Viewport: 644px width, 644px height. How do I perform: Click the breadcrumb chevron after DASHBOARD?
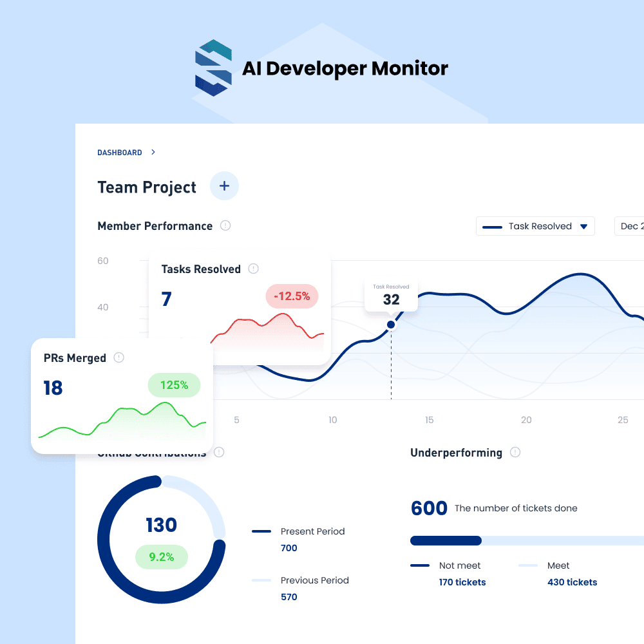[153, 152]
